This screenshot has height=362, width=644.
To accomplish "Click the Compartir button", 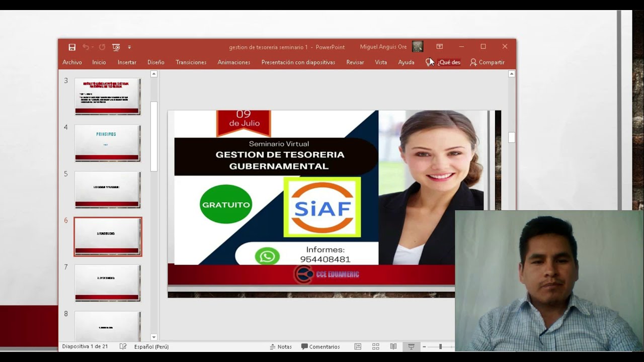I will pyautogui.click(x=487, y=62).
